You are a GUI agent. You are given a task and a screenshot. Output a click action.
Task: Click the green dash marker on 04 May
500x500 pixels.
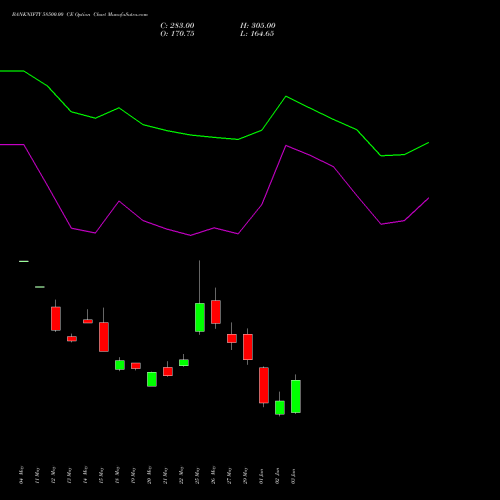24,261
